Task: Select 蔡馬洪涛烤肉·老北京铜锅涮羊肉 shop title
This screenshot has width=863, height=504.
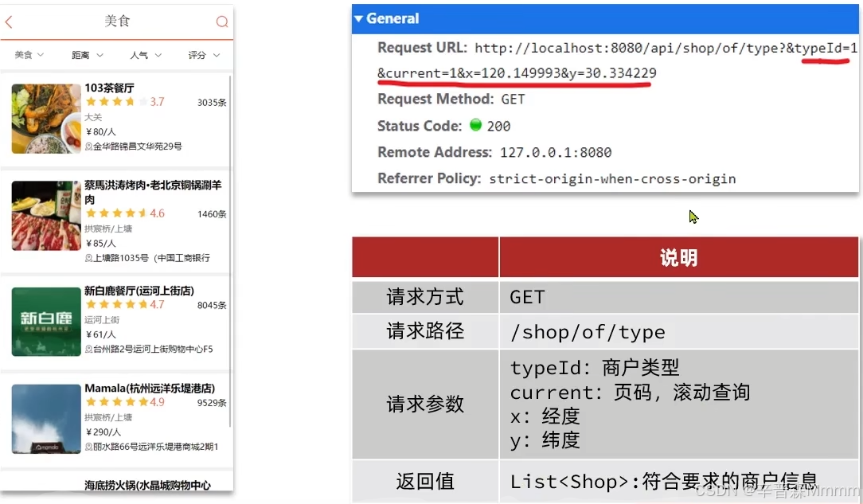Action: point(153,192)
